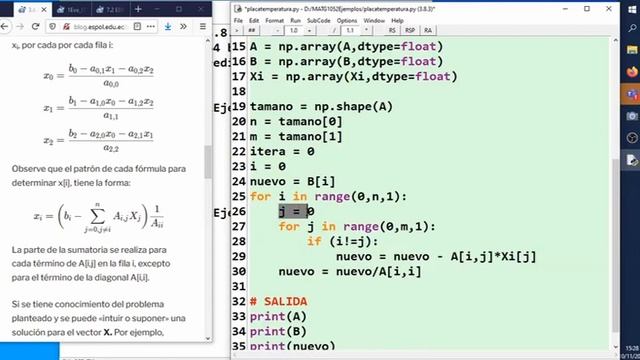
Task: Open a new Firefox tab
Action: click(138, 9)
